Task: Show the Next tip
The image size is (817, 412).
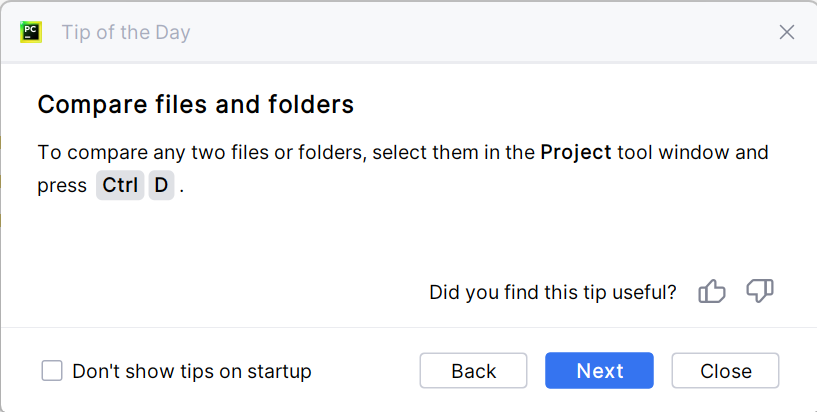Action: [599, 371]
